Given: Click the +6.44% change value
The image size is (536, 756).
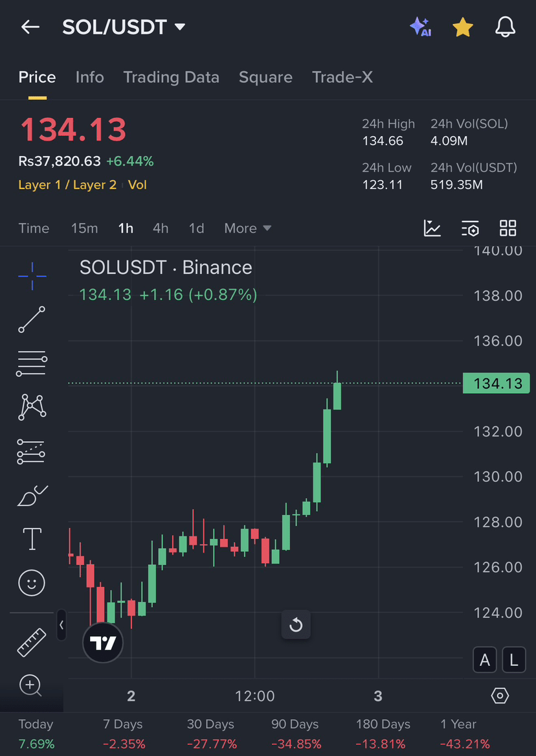Looking at the screenshot, I should [x=130, y=161].
